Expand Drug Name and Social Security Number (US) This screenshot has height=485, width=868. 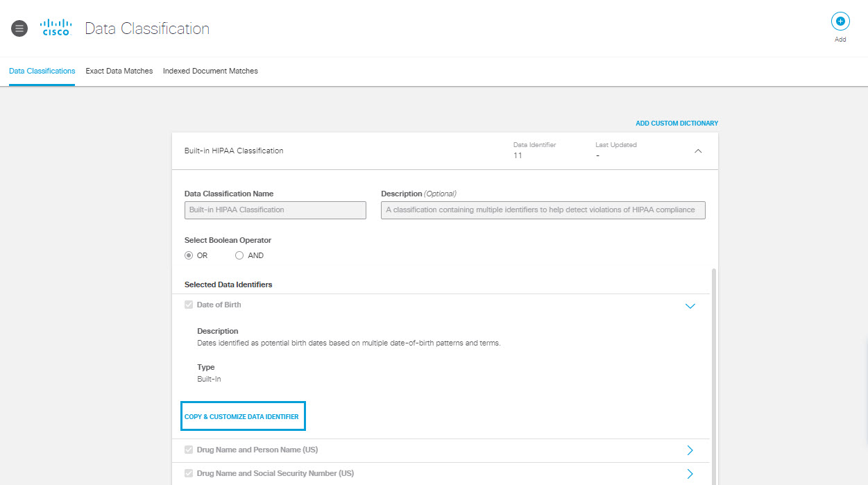click(690, 473)
